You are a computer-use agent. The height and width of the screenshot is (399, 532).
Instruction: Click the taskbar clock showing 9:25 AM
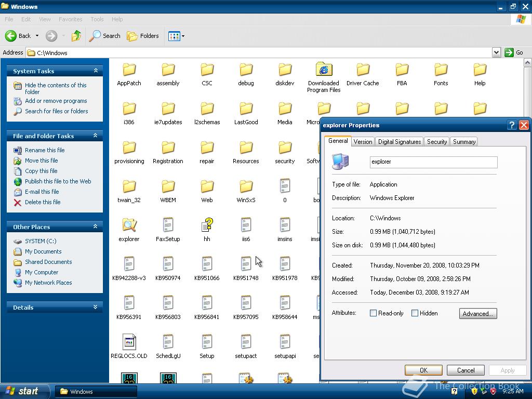point(513,392)
